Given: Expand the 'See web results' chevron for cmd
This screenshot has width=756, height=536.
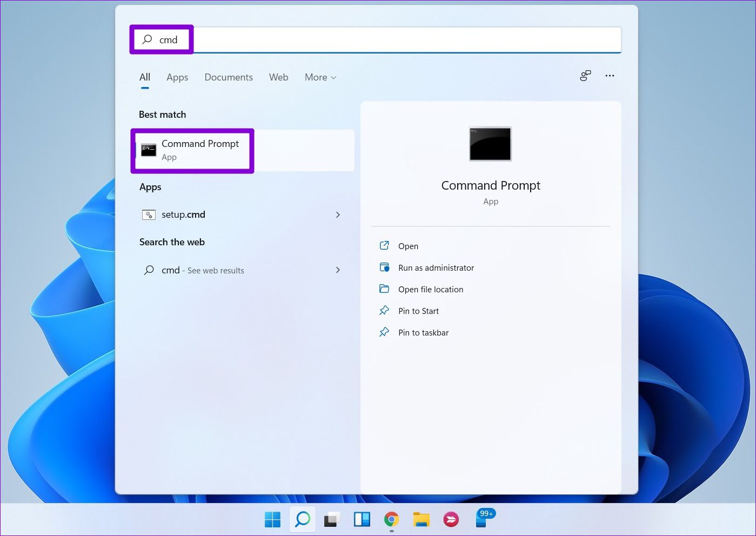Looking at the screenshot, I should point(338,270).
